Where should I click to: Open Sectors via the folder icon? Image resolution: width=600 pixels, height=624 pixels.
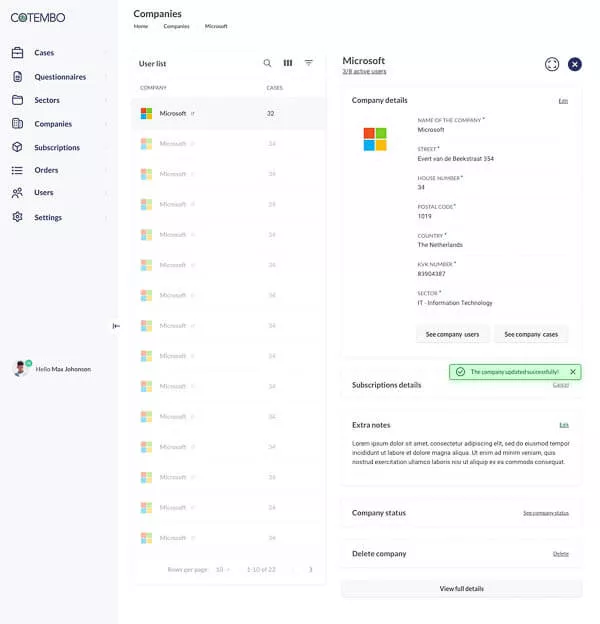[x=18, y=100]
